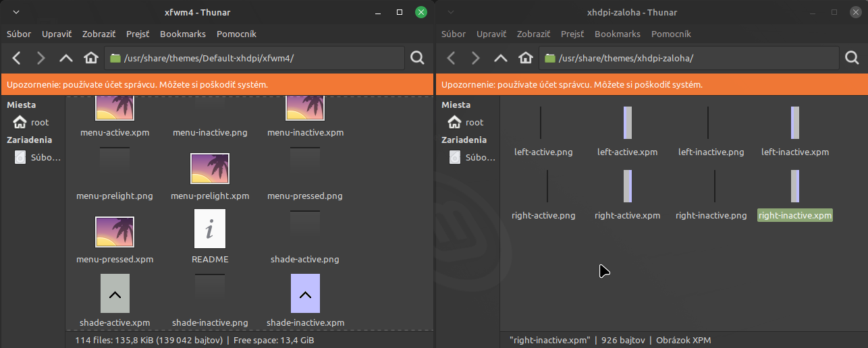Open Pomocník menu in right window
The image size is (868, 348).
(671, 34)
